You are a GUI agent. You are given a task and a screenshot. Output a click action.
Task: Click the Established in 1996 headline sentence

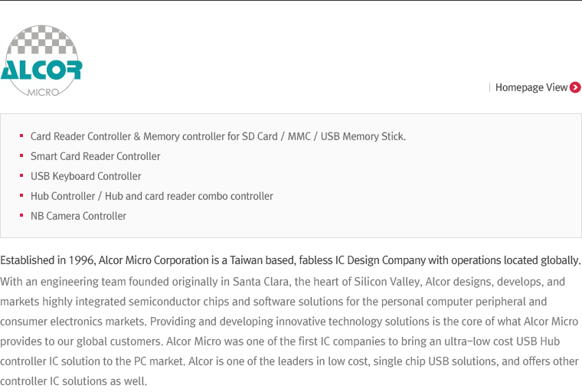[291, 260]
